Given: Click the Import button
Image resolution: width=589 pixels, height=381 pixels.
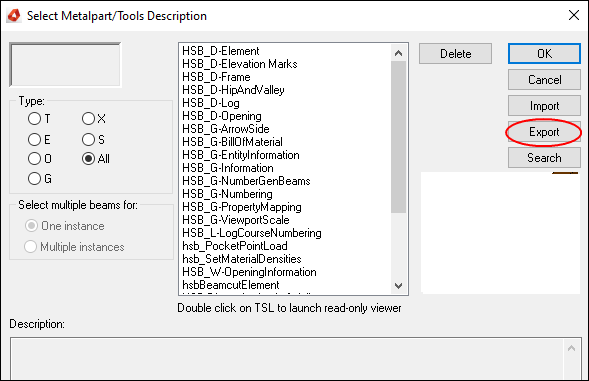Looking at the screenshot, I should coord(544,106).
